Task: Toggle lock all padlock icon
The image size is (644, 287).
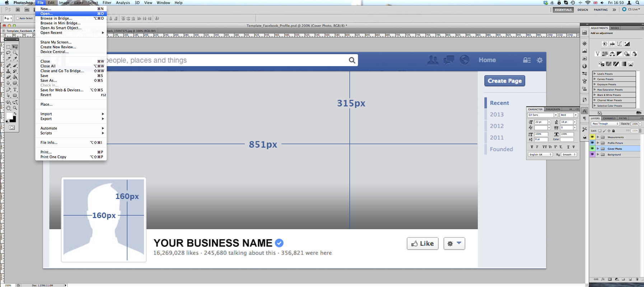Action: 613,131
